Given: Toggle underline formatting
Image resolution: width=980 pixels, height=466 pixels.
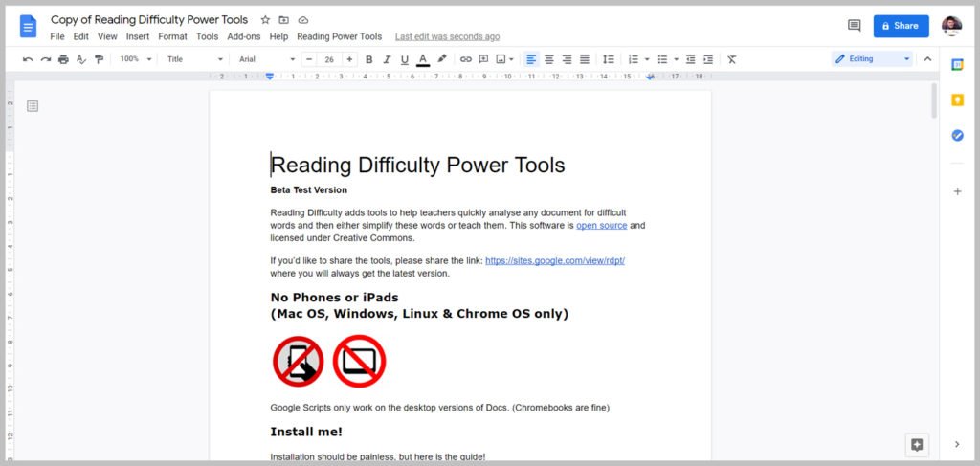Looking at the screenshot, I should 405,59.
